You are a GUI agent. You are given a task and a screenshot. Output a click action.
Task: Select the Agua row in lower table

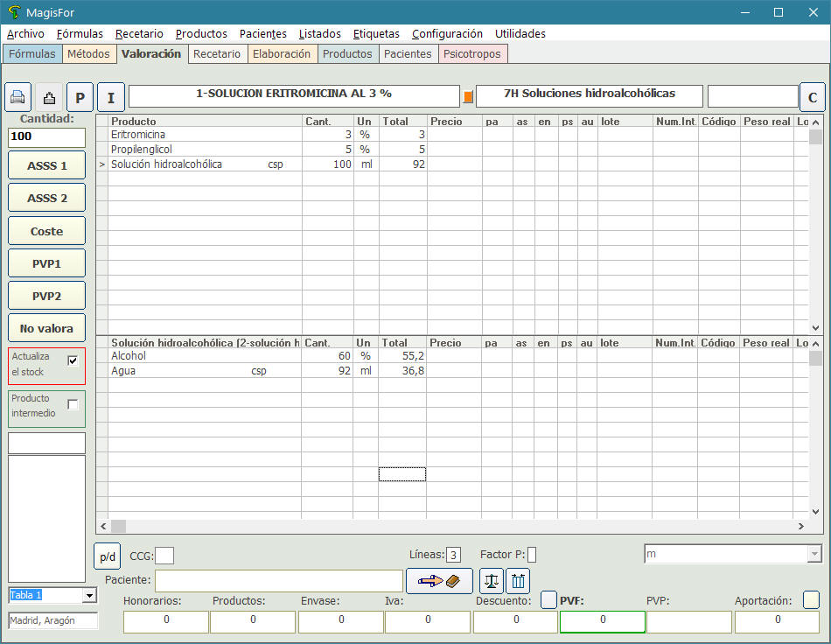(452, 371)
